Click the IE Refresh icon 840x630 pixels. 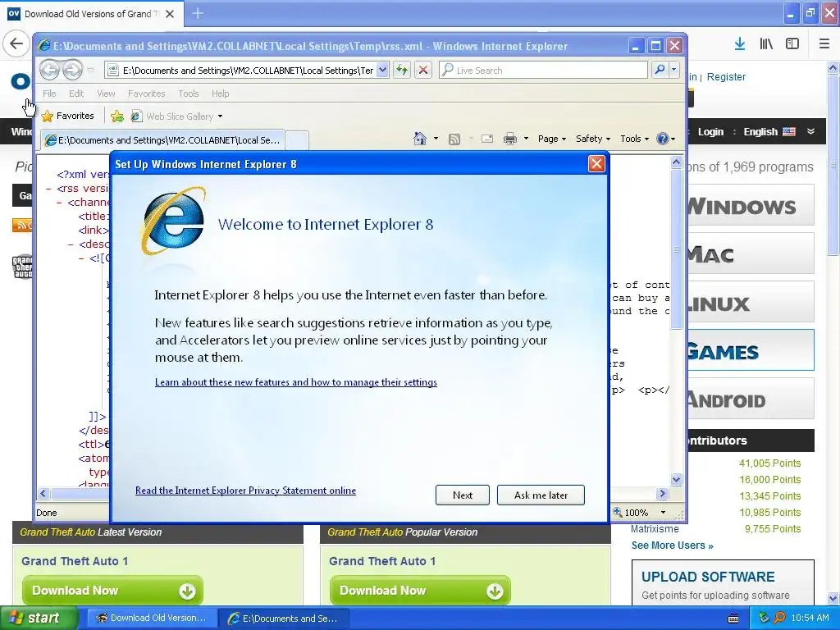coord(402,70)
